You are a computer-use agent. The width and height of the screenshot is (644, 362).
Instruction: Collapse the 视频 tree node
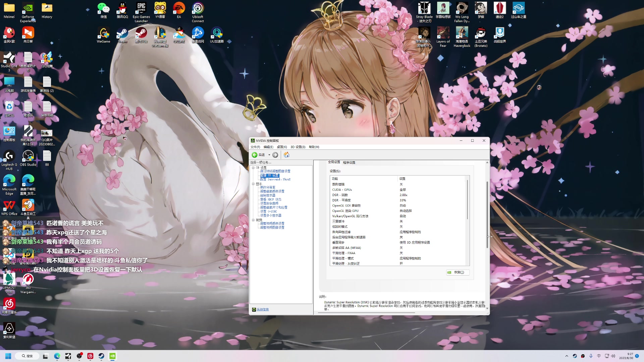tap(253, 220)
